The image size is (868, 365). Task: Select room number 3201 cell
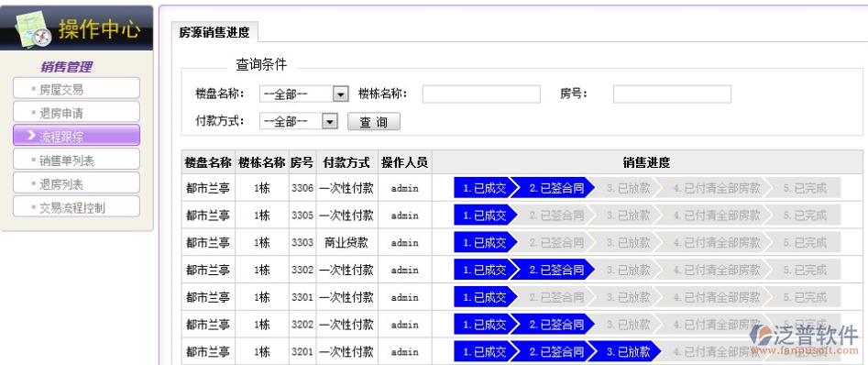302,351
